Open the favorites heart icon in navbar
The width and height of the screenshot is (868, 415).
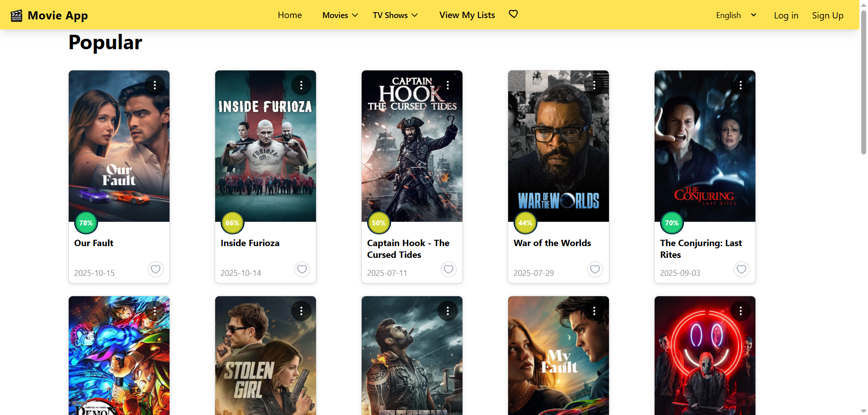513,14
